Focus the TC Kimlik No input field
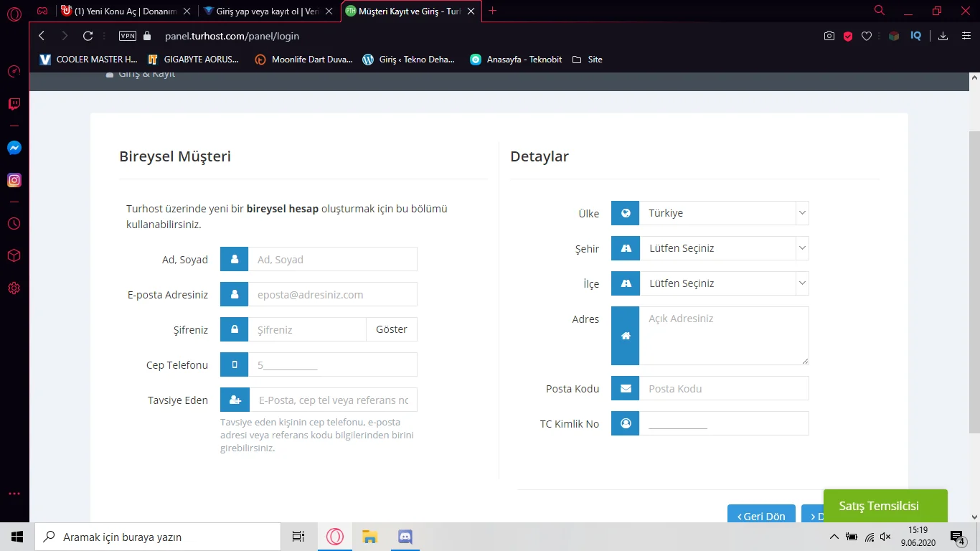Screen dimensions: 980x551 pos(724,423)
